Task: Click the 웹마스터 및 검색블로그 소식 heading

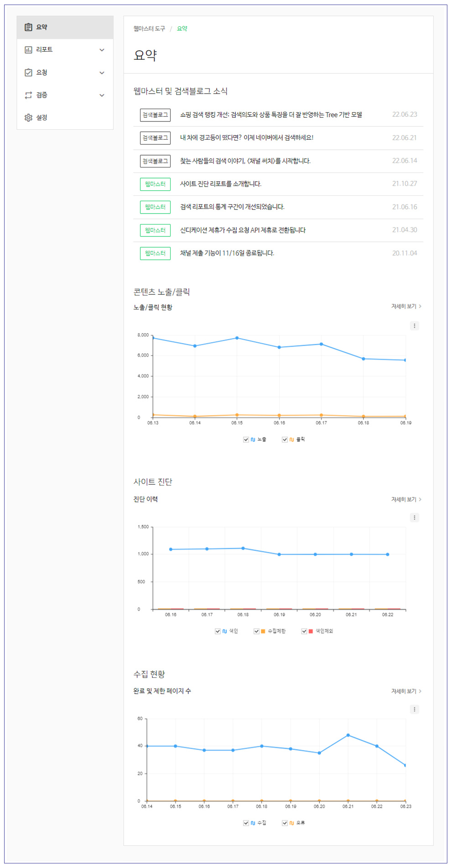Action: tap(180, 91)
